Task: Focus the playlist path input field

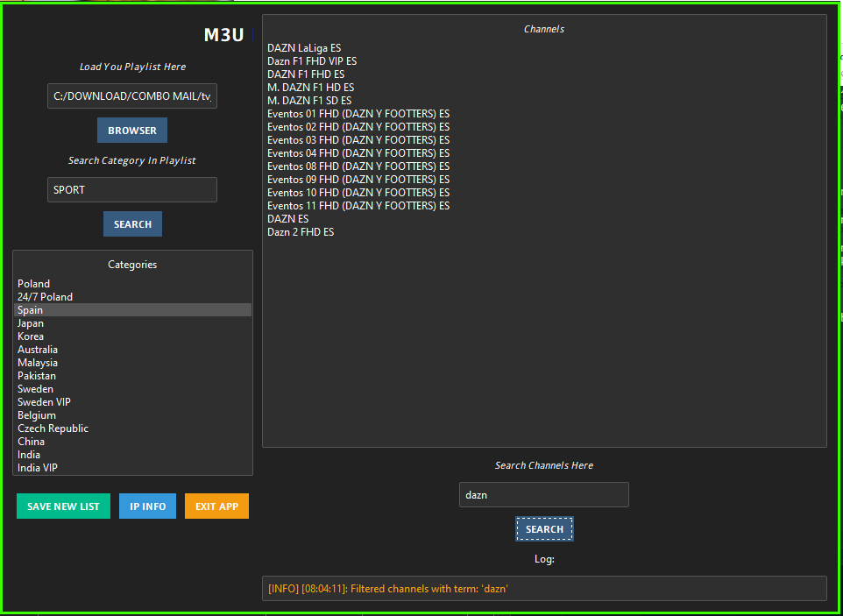Action: pyautogui.click(x=132, y=96)
